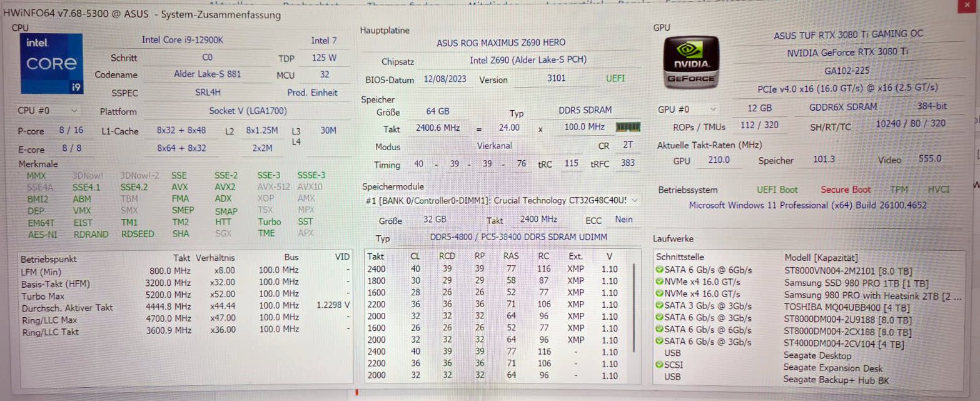Click the GDDR6X SDRAM memory type
This screenshot has width=980, height=401.
tap(842, 107)
